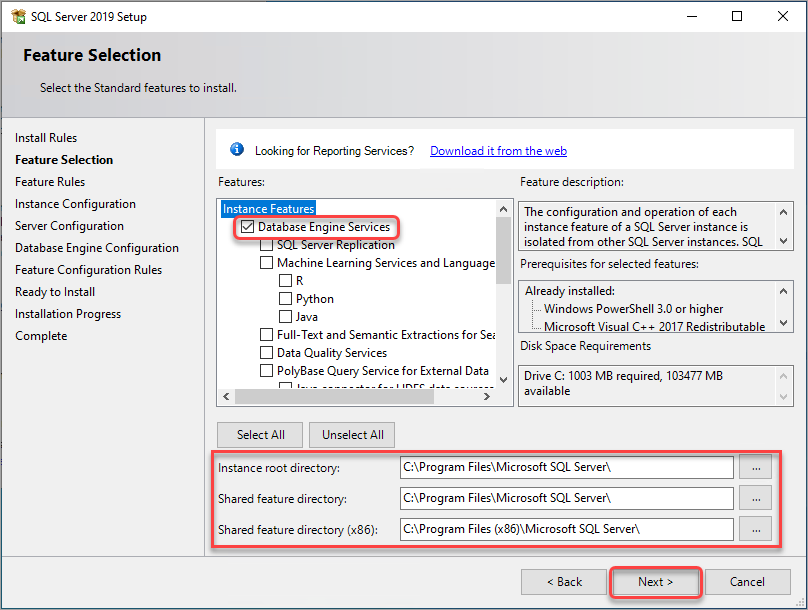The width and height of the screenshot is (808, 610).
Task: Check Machine Learning Services and Language
Action: [x=266, y=263]
